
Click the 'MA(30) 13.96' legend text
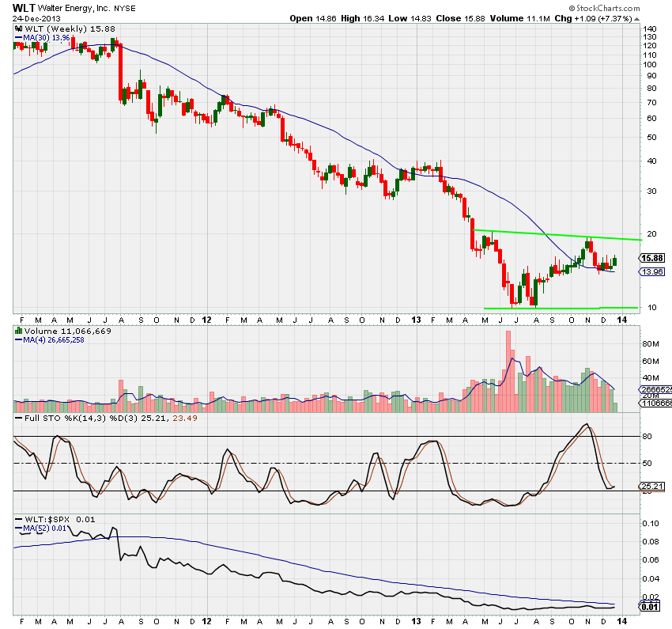click(47, 38)
